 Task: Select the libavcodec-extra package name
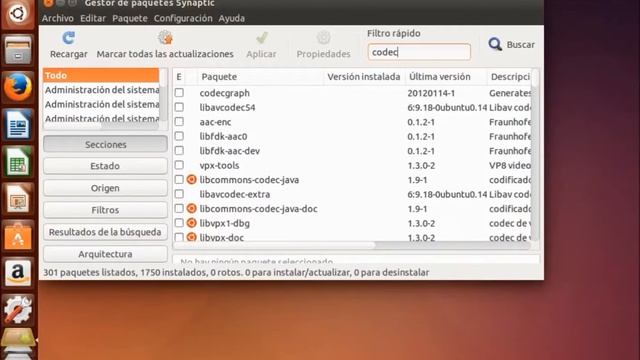pyautogui.click(x=235, y=194)
